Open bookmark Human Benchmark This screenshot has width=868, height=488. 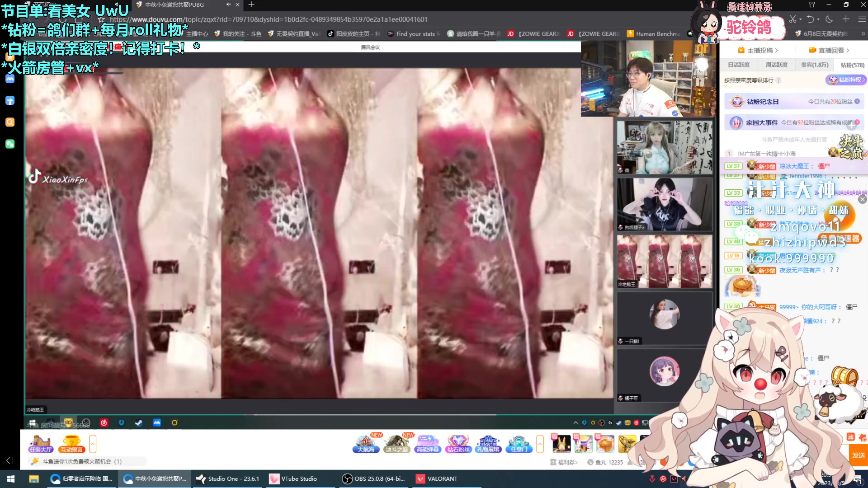(653, 34)
